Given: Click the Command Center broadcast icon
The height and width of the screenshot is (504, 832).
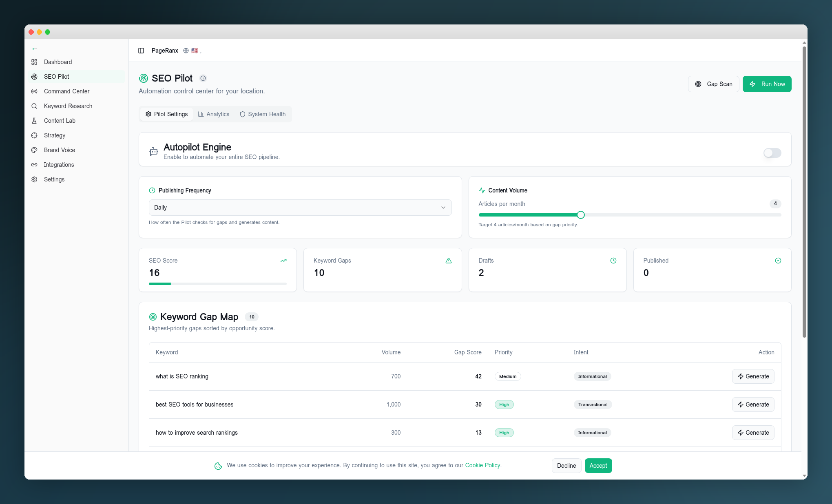Looking at the screenshot, I should pos(35,91).
